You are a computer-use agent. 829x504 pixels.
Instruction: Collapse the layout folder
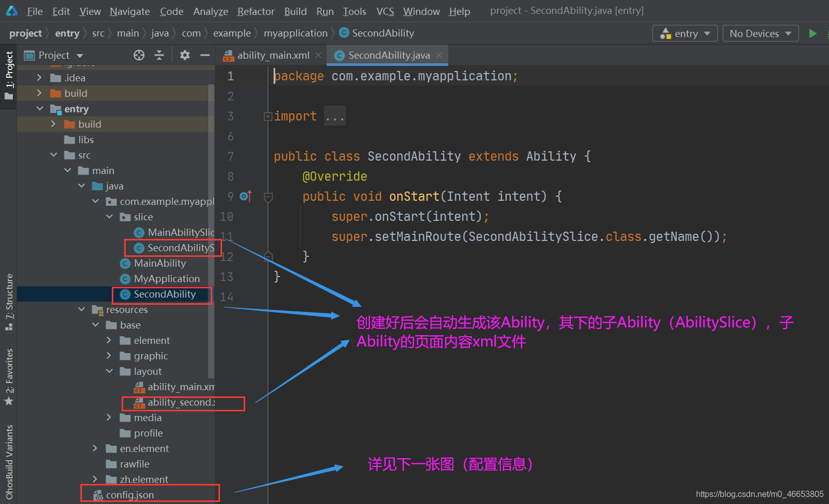(109, 371)
